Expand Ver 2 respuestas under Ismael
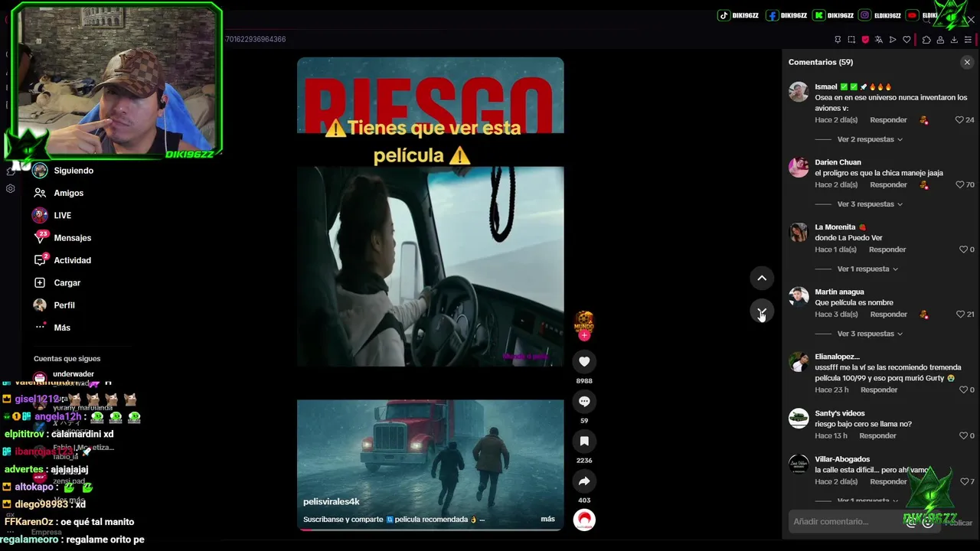The height and width of the screenshot is (551, 980). coord(870,139)
